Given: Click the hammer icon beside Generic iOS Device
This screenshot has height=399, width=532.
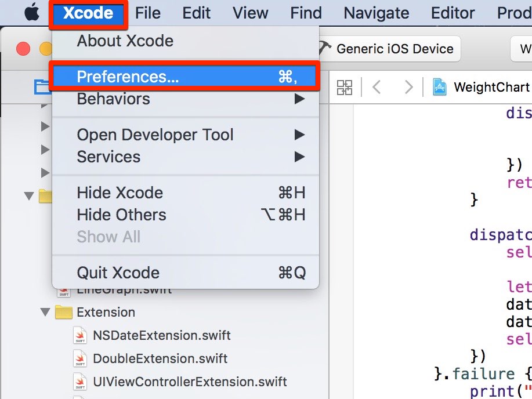Looking at the screenshot, I should (x=325, y=49).
